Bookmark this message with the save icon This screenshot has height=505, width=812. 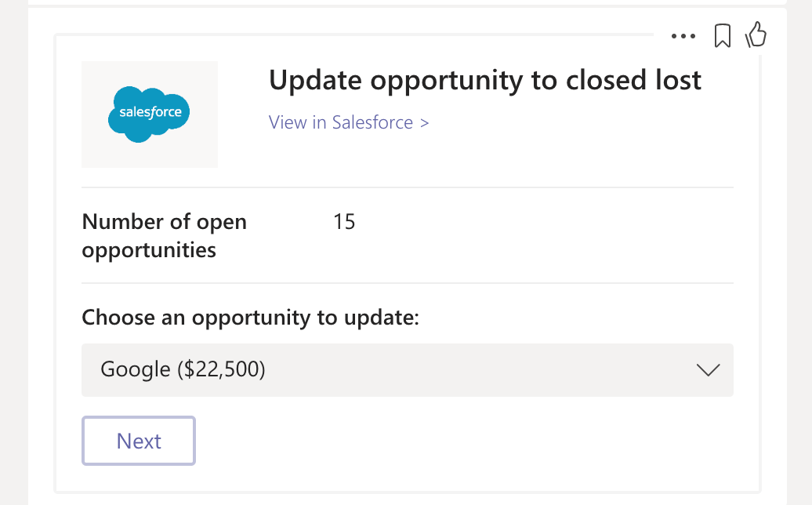[723, 35]
